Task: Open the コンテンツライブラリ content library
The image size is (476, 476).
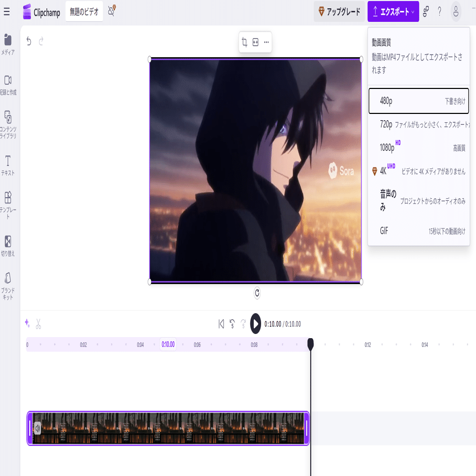Action: tap(8, 124)
